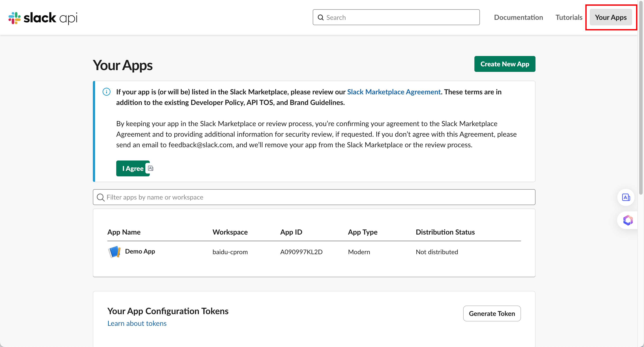Open the floating translate button on right edge

(x=626, y=197)
